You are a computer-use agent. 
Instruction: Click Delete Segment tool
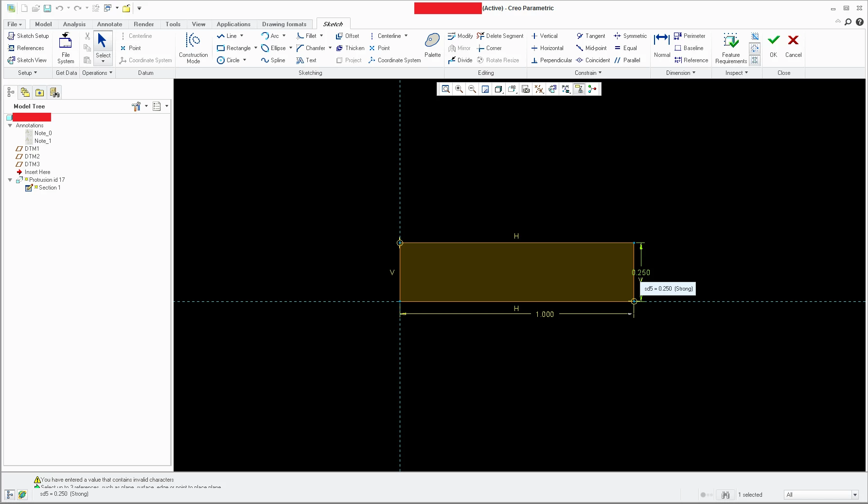(500, 36)
